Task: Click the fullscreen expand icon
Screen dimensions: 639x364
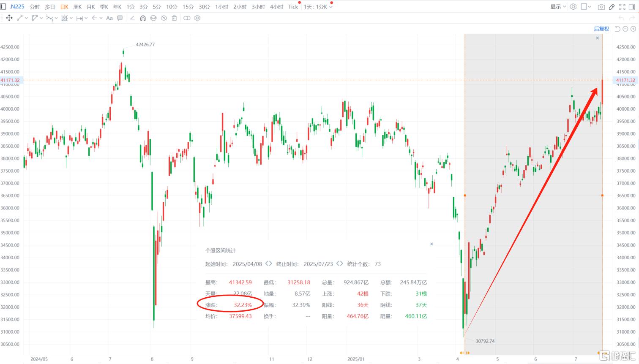Action: [x=622, y=7]
